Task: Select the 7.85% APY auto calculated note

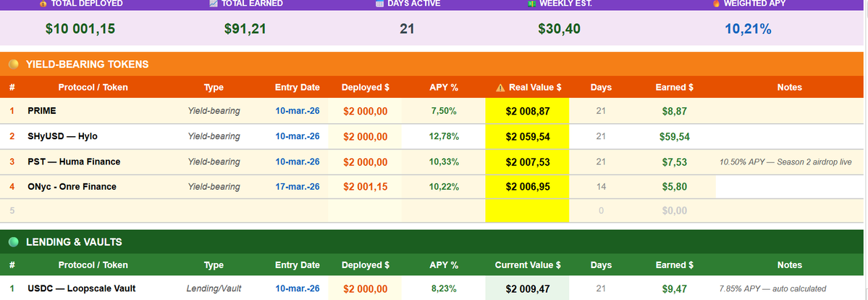Action: click(772, 288)
